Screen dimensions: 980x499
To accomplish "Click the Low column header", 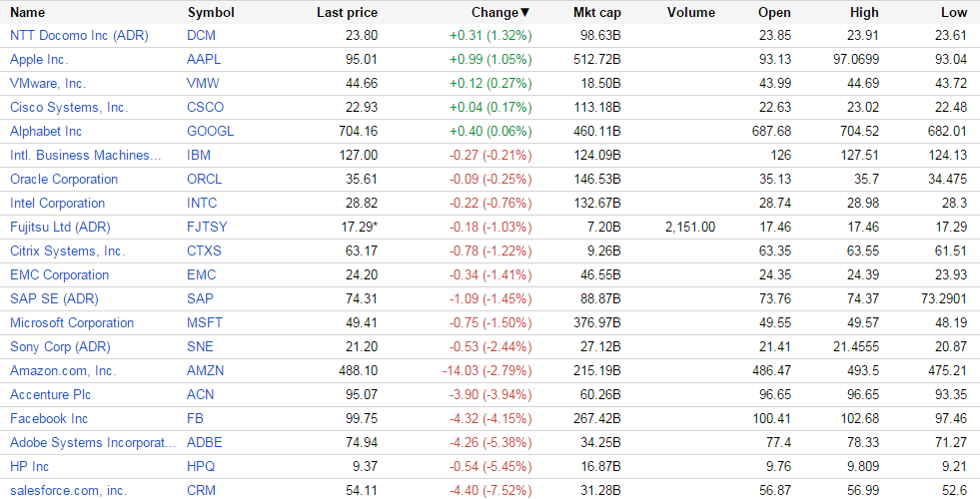I will pyautogui.click(x=954, y=12).
